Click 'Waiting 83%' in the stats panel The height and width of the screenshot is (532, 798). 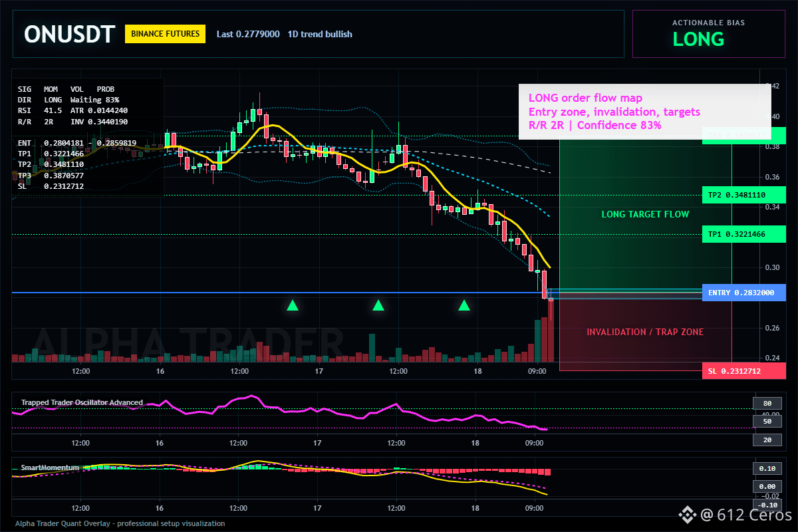coord(95,100)
